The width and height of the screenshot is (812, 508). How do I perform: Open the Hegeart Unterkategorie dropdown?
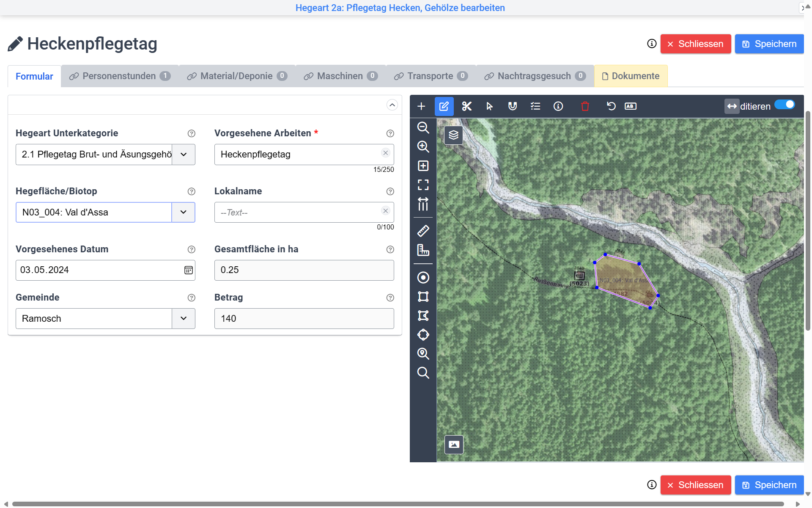(x=183, y=155)
